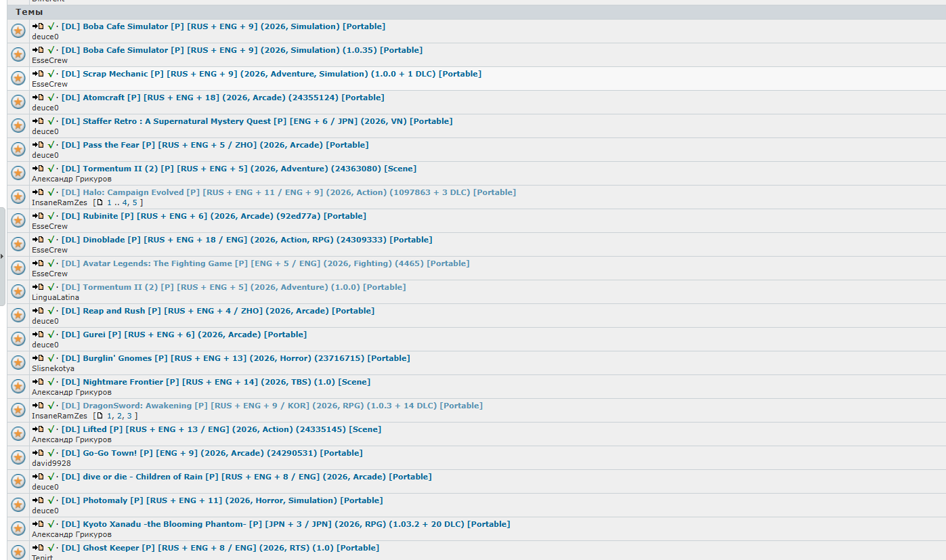Click the star icon beside Atomcraft topic
This screenshot has width=946, height=560.
pyautogui.click(x=18, y=102)
